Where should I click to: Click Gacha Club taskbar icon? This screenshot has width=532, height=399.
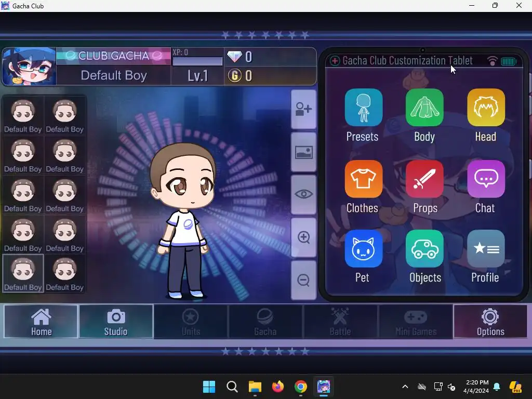click(x=324, y=387)
